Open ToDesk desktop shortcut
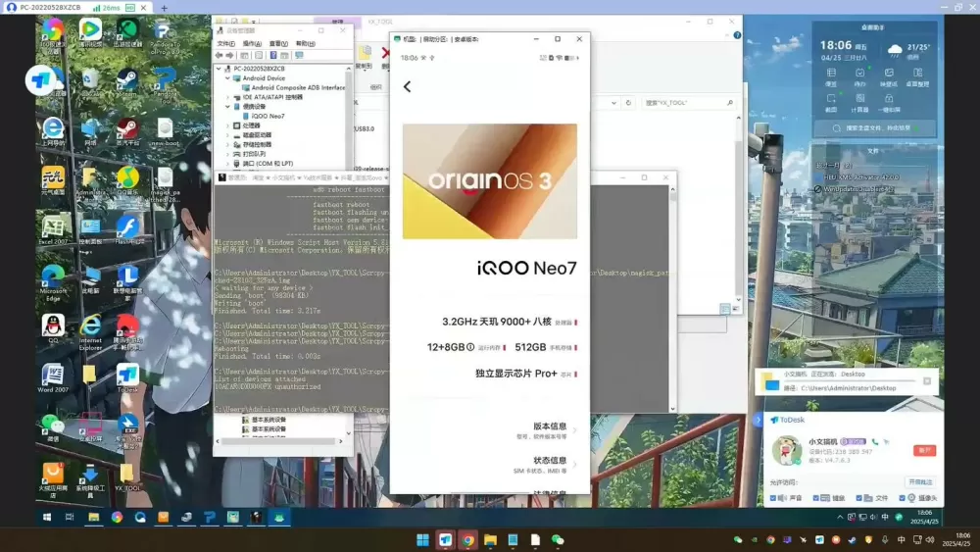 click(x=127, y=378)
